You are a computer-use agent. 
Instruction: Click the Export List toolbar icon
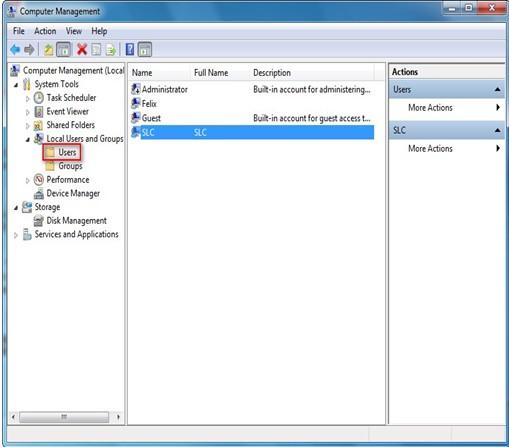[x=111, y=50]
